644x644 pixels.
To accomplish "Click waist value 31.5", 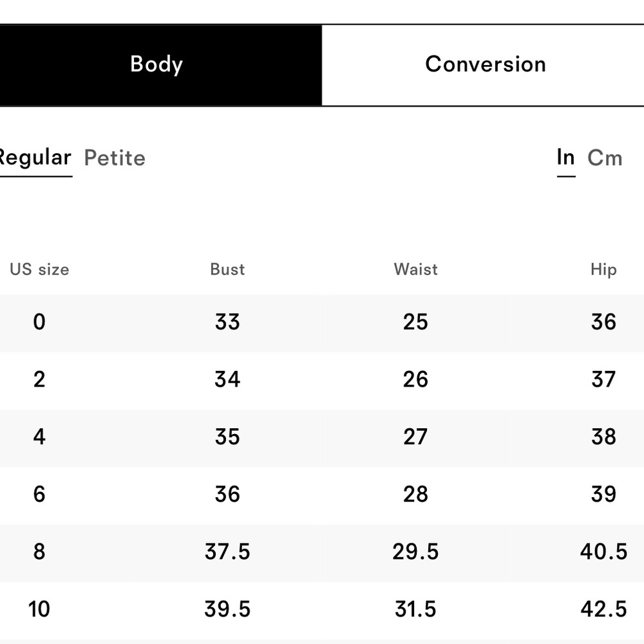I will pyautogui.click(x=415, y=609).
